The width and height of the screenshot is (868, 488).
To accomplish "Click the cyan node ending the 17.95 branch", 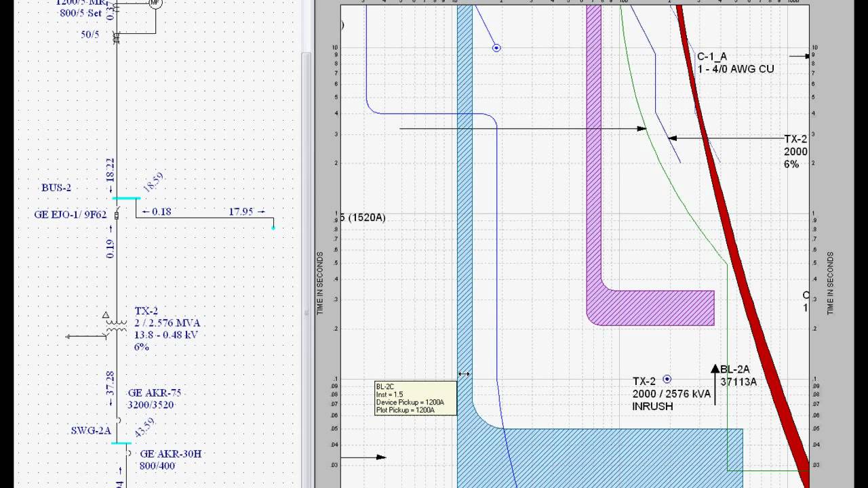I will pos(274,228).
